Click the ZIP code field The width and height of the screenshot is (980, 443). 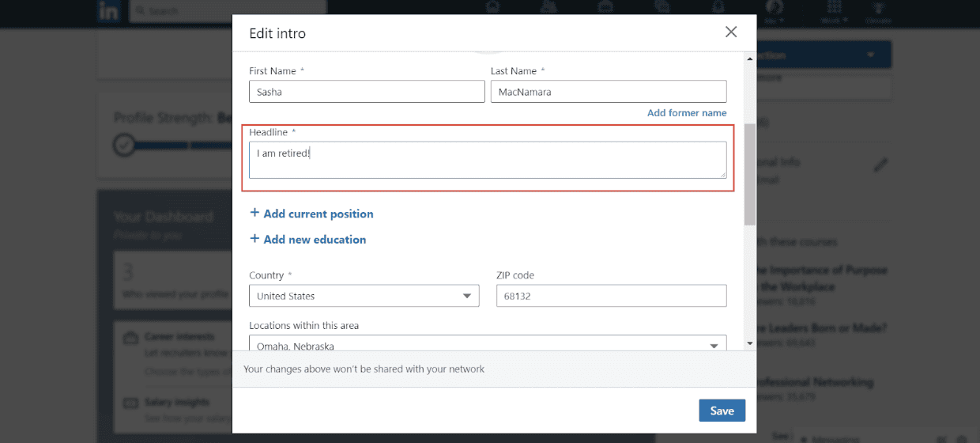(611, 296)
